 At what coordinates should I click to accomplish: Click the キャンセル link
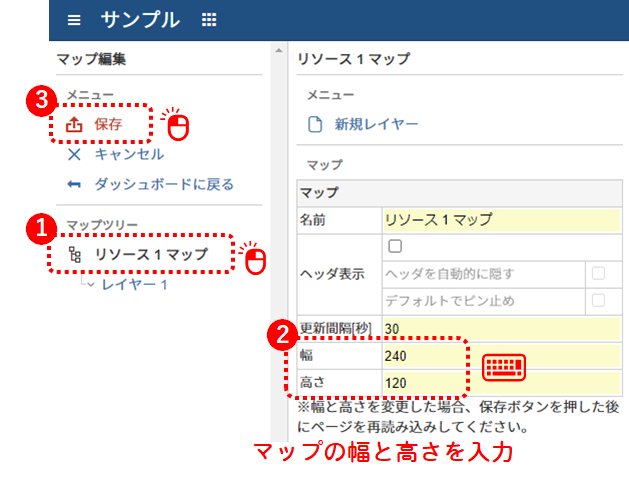129,154
